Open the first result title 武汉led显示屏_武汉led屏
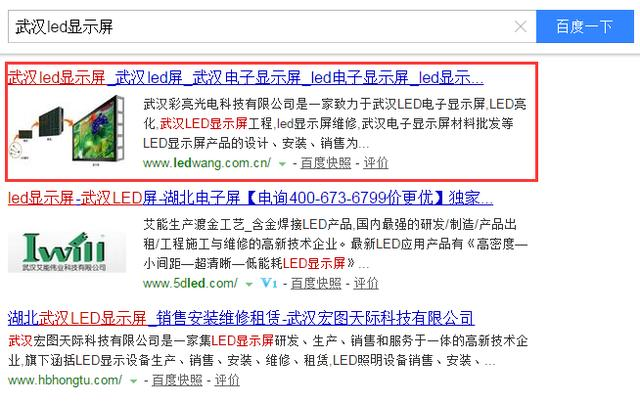The image size is (640, 403). [245, 78]
